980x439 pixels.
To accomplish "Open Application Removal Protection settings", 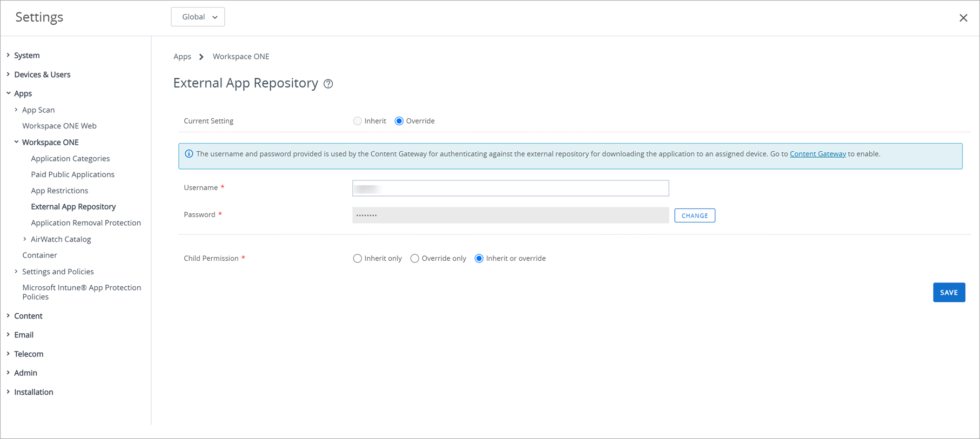I will pos(86,222).
